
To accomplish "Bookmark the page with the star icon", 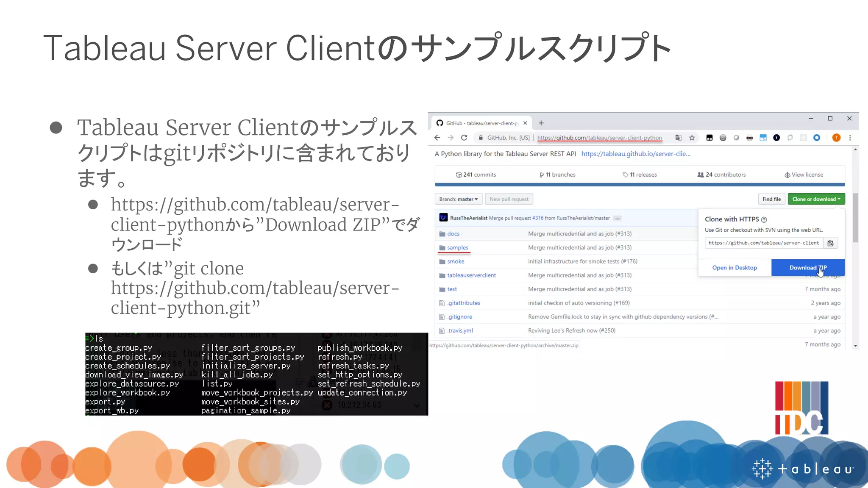I will pyautogui.click(x=692, y=138).
